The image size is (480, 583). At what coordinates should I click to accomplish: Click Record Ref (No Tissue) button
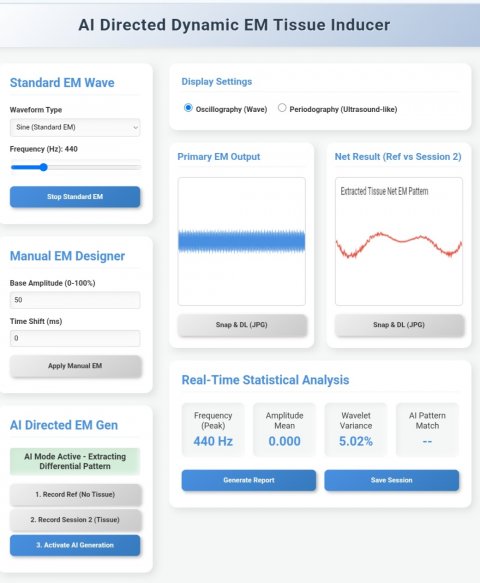[x=75, y=495]
